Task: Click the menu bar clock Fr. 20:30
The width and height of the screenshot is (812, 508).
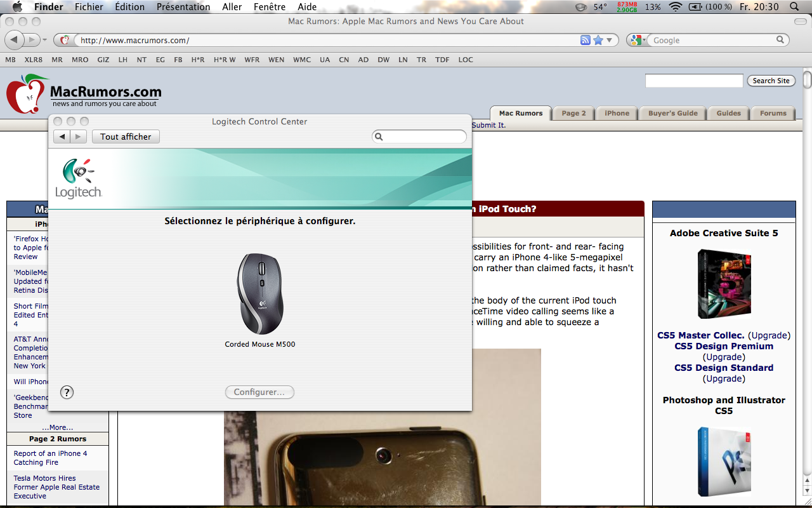Action: coord(758,7)
